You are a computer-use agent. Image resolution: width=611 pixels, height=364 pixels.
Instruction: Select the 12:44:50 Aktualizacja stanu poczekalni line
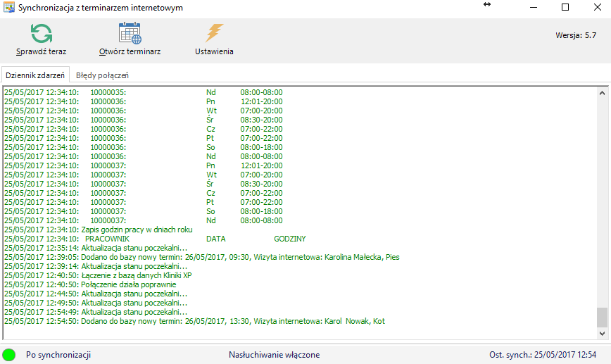96,294
